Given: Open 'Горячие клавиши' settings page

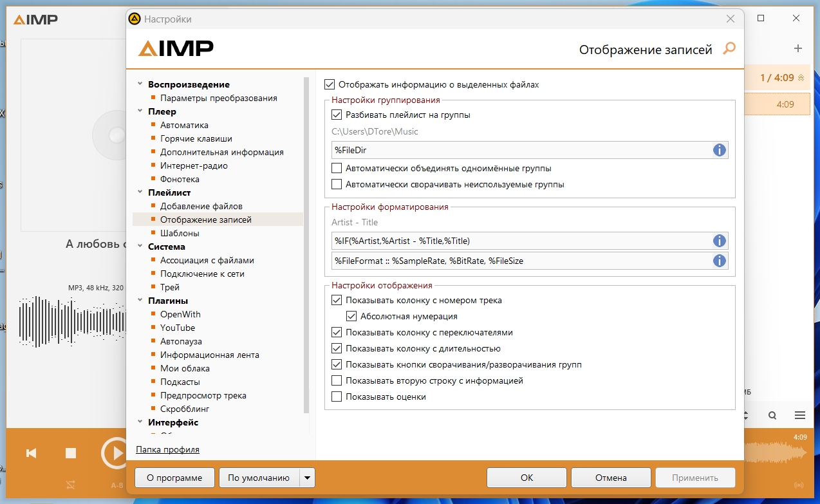Looking at the screenshot, I should tap(196, 138).
